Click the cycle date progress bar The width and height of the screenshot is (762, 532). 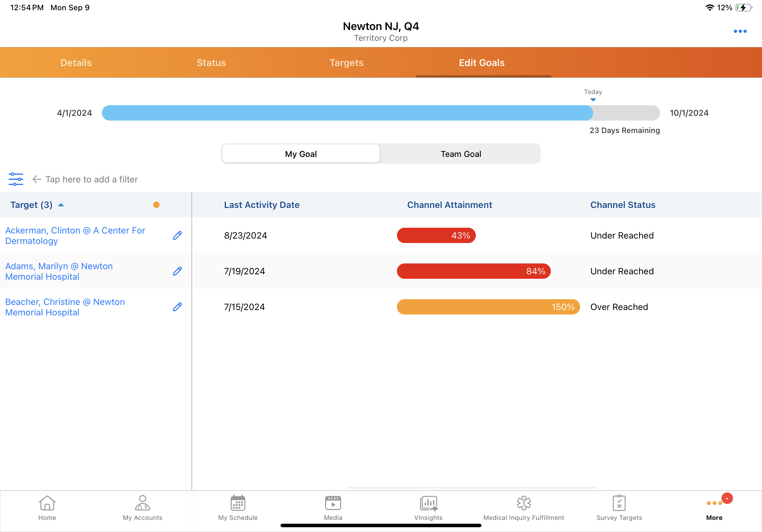[380, 113]
